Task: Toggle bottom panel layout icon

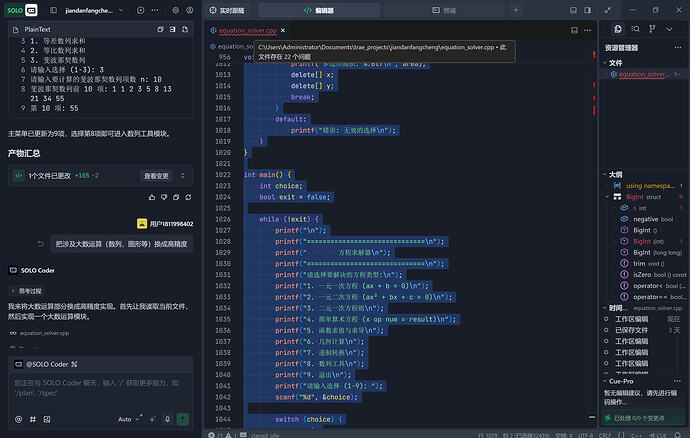Action: pos(573,10)
